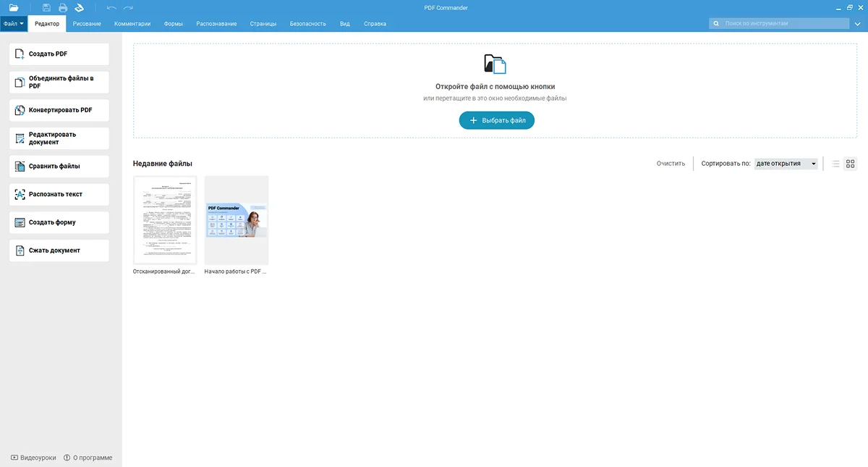This screenshot has height=467, width=868.
Task: Click the undo arrow icon
Action: pyautogui.click(x=111, y=7)
